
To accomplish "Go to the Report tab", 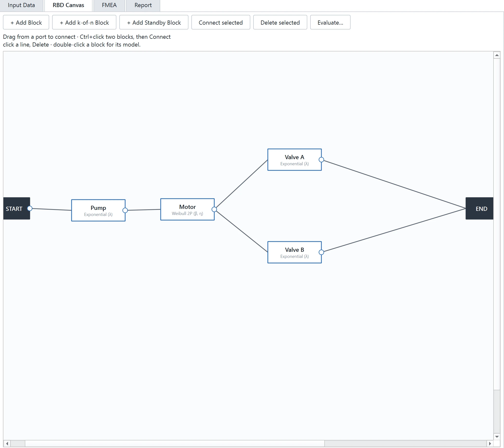I will click(x=143, y=5).
